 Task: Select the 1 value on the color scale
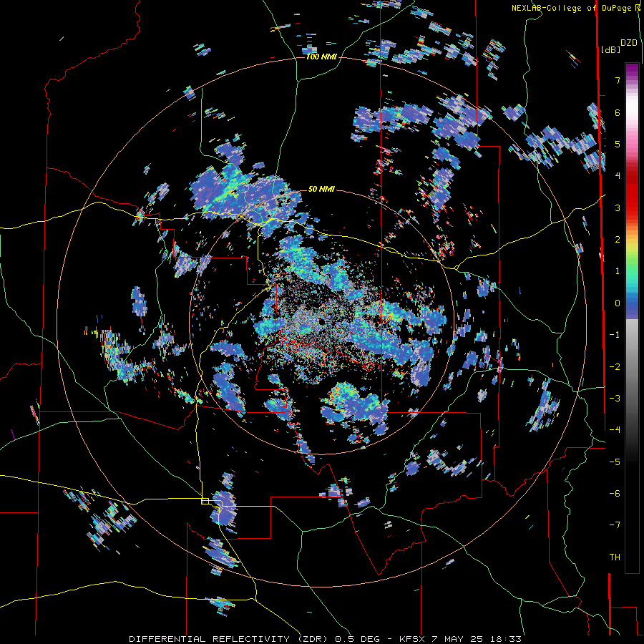tap(618, 271)
